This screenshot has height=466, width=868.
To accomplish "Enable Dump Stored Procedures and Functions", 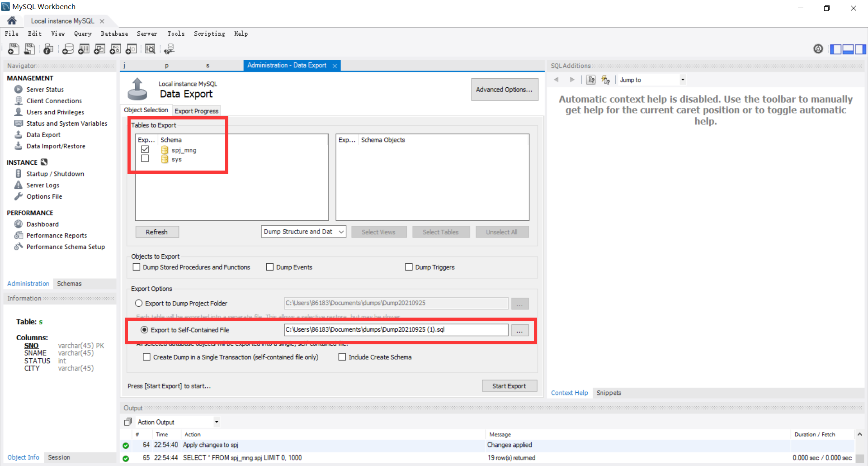I will (x=136, y=267).
